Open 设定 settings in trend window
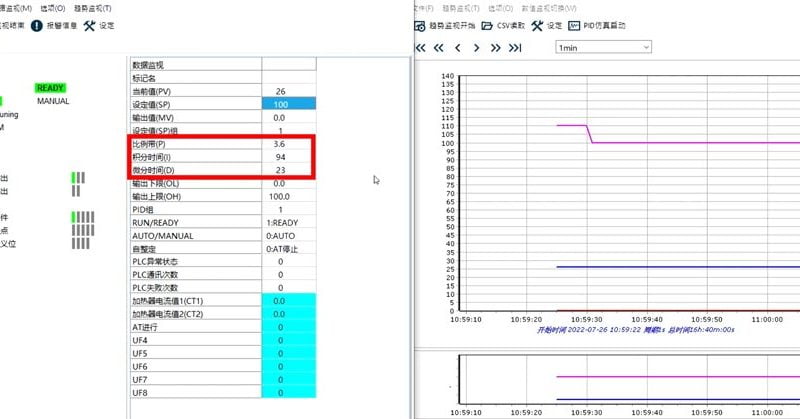This screenshot has width=800, height=419. tap(537, 26)
